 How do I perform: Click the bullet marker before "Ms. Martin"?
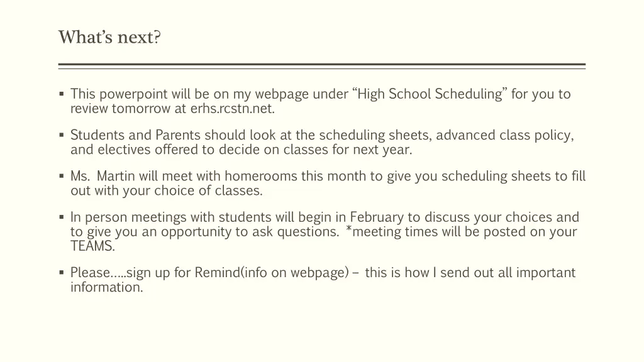[x=62, y=177]
